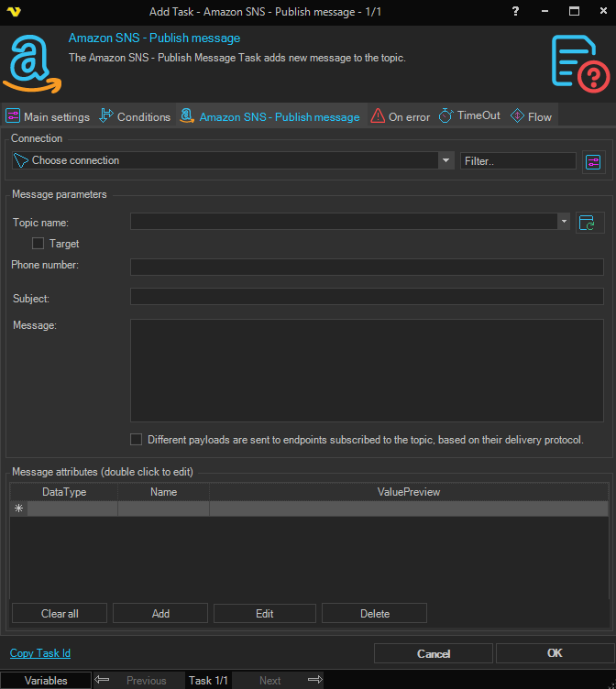616x689 pixels.
Task: Open the Topic name dropdown list
Action: 563,222
